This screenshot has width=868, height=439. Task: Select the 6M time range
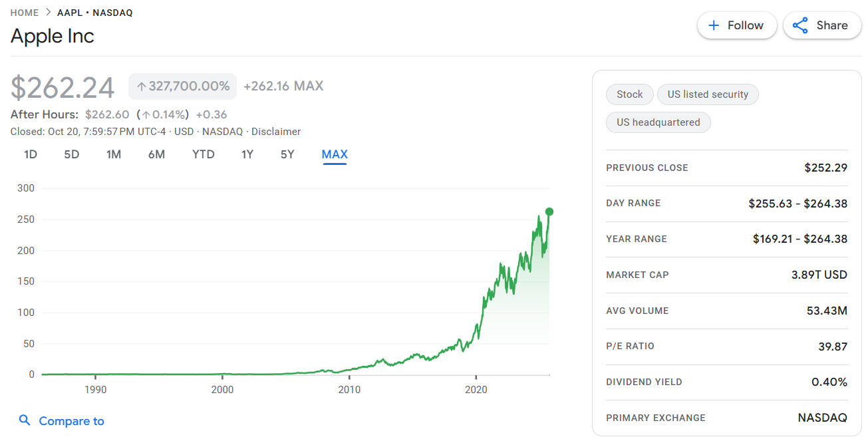[x=156, y=154]
